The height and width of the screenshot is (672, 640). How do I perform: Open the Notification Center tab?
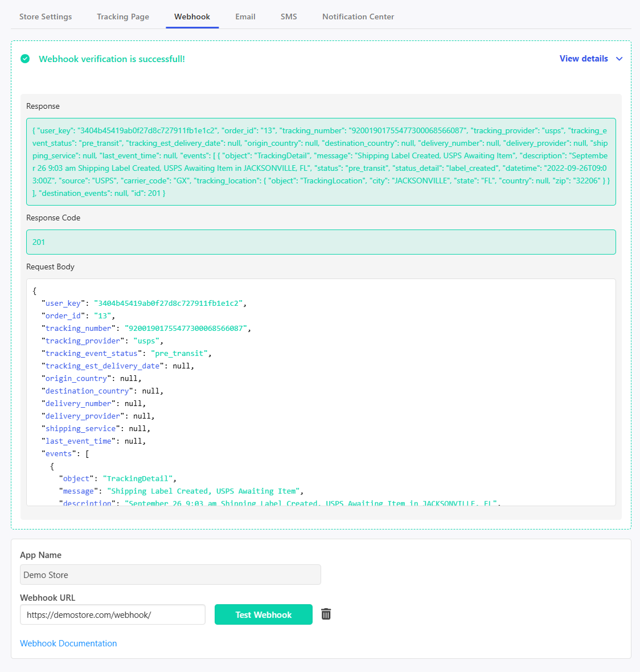[358, 17]
